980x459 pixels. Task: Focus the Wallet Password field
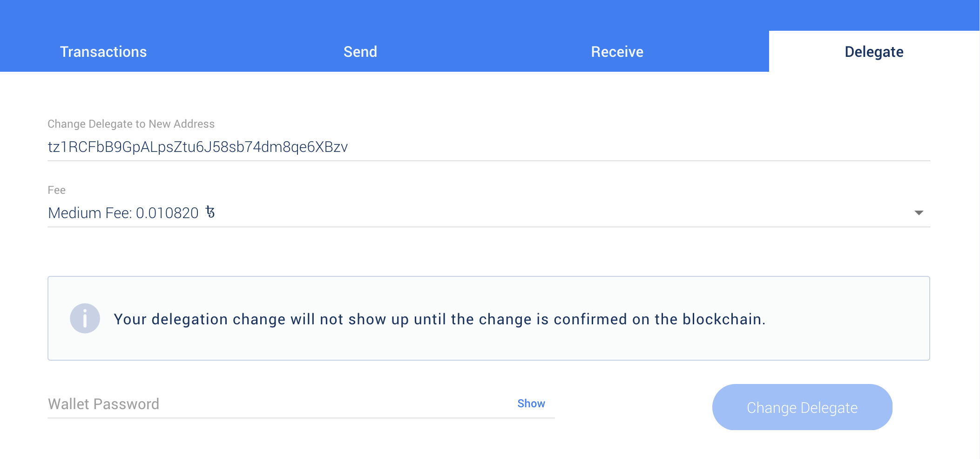coord(279,404)
